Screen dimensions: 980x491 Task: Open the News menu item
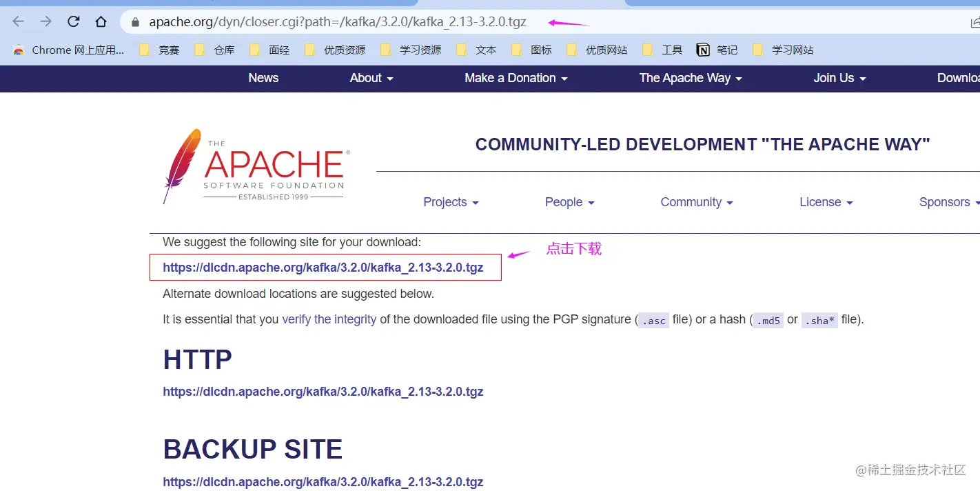click(263, 78)
